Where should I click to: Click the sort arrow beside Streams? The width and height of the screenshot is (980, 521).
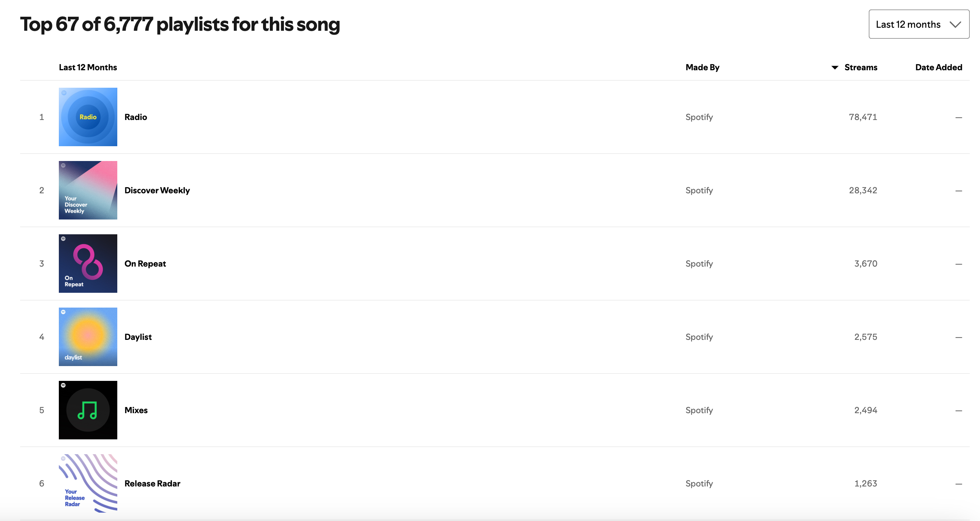coord(835,67)
